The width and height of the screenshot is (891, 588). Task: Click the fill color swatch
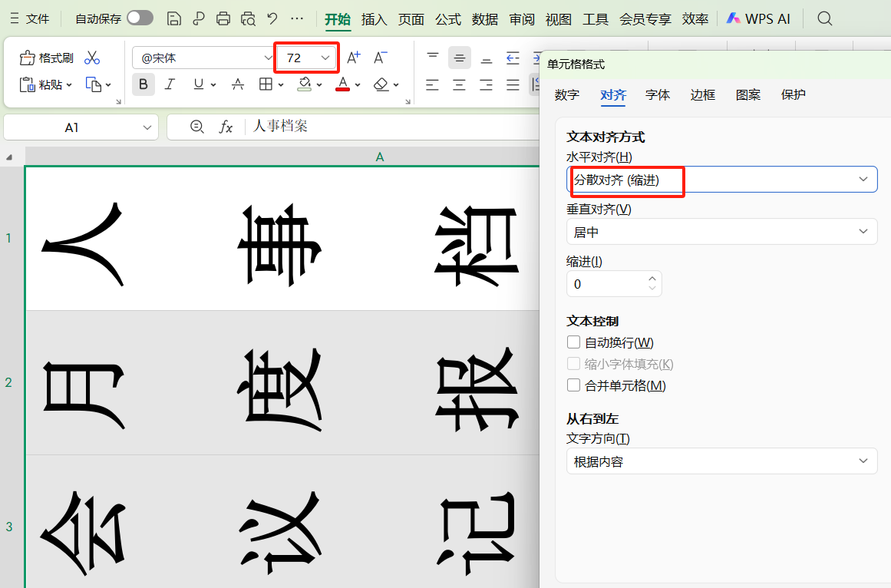click(305, 84)
